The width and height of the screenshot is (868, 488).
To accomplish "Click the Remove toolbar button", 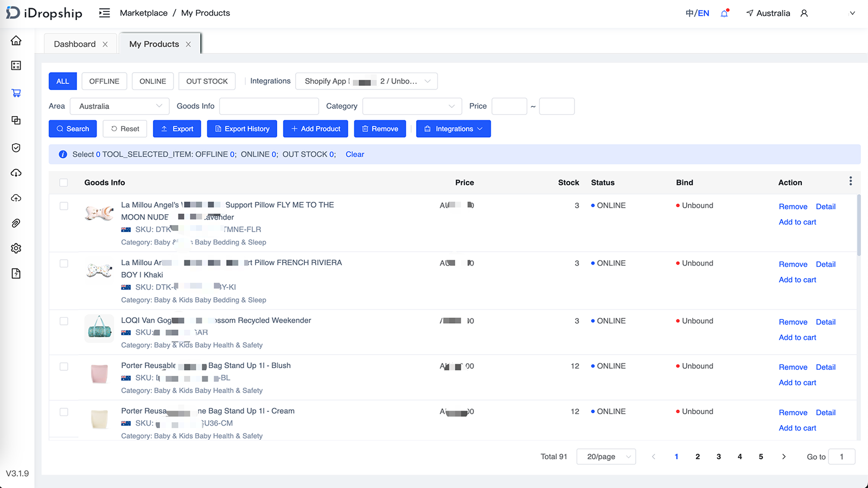I will click(380, 129).
